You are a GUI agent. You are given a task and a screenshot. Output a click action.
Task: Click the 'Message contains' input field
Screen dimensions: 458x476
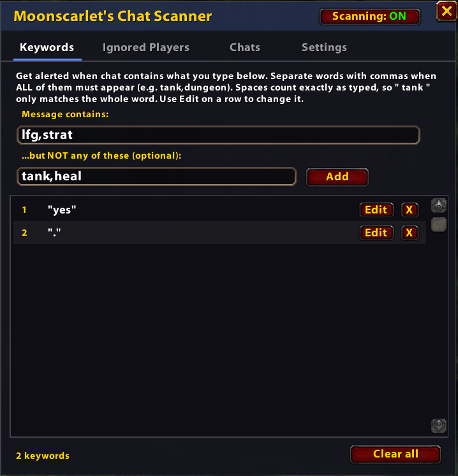coord(218,135)
